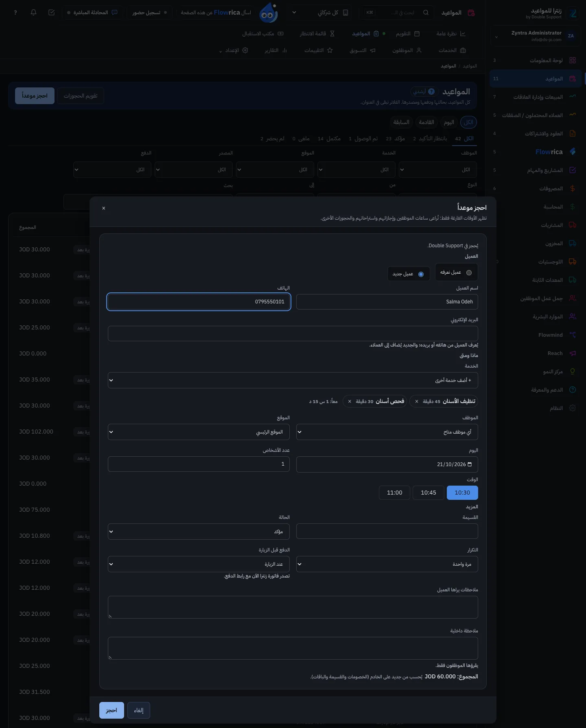The image size is (586, 728).
Task: Open Flowmind icon in sidebar
Action: click(573, 335)
